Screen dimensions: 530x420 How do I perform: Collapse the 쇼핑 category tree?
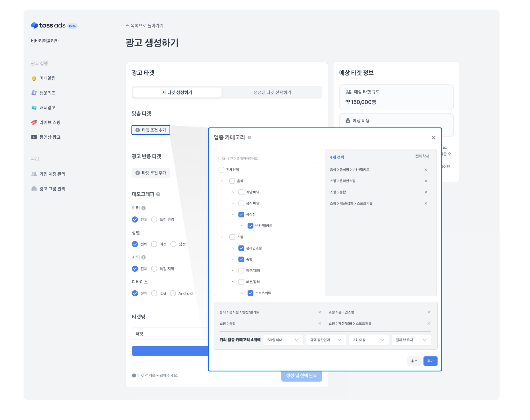[222, 237]
